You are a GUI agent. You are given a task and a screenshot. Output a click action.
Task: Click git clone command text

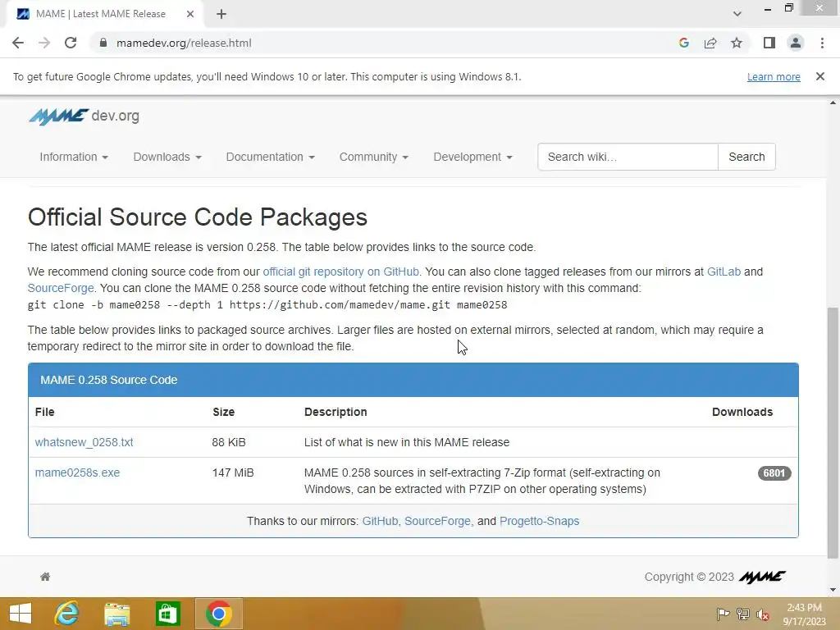[267, 305]
